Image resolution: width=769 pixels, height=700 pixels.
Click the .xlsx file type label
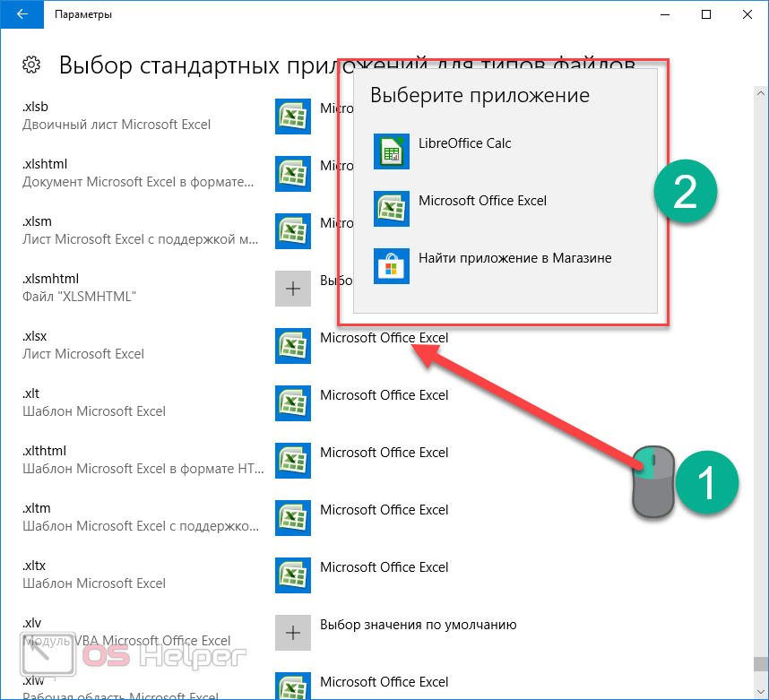(34, 336)
